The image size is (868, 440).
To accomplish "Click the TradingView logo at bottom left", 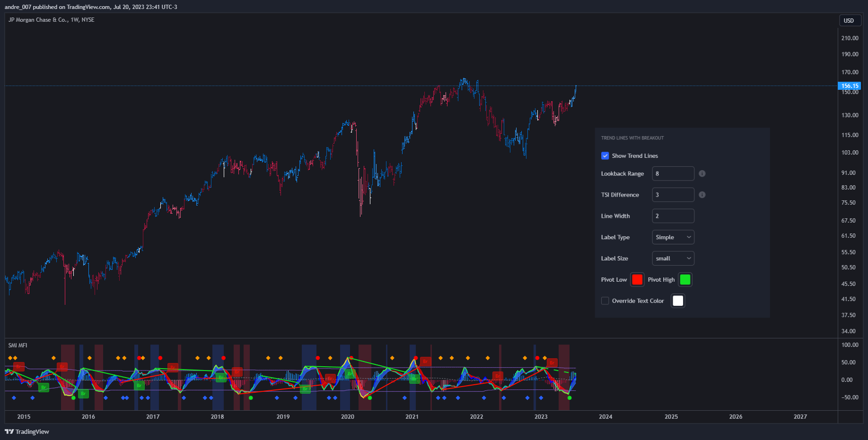I will [27, 431].
